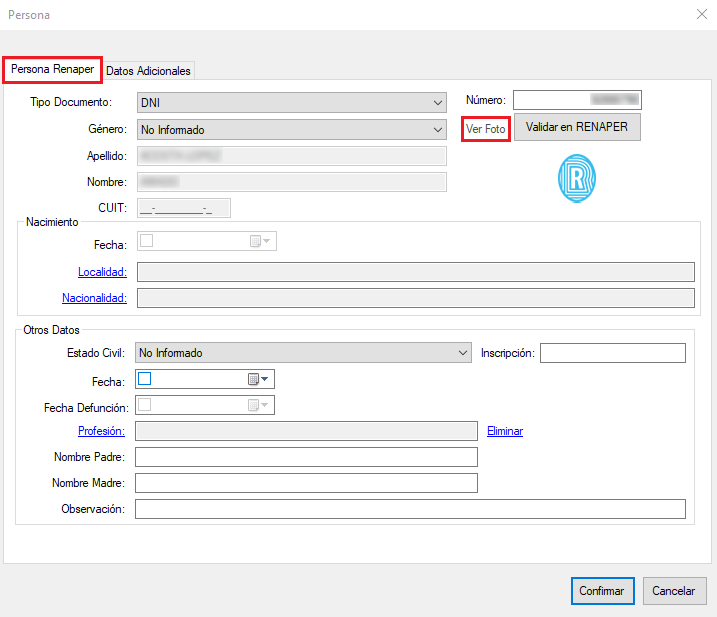Click the Confirmar button
Image resolution: width=717 pixels, height=617 pixels.
pos(602,591)
